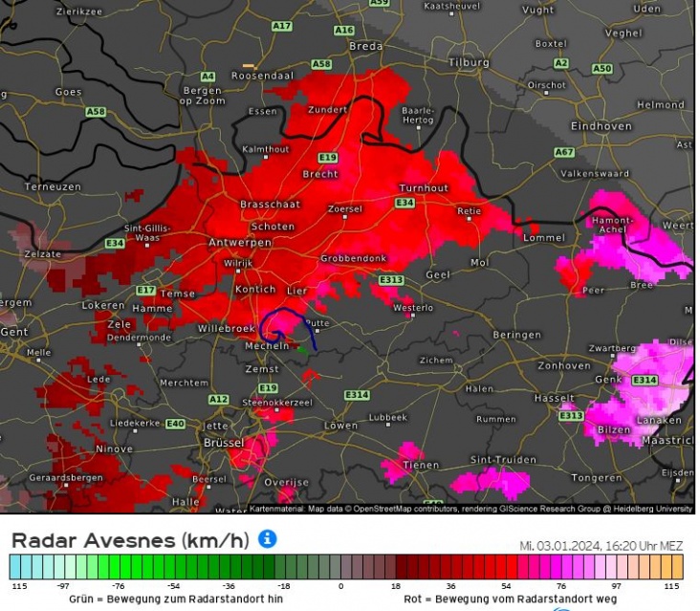
Task: Select the Brüssel city label on map
Action: tap(224, 443)
